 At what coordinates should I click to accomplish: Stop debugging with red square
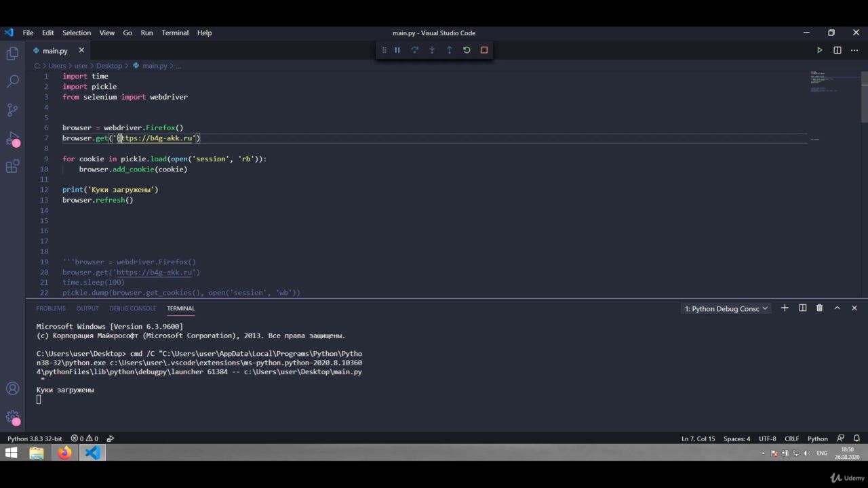click(x=484, y=50)
